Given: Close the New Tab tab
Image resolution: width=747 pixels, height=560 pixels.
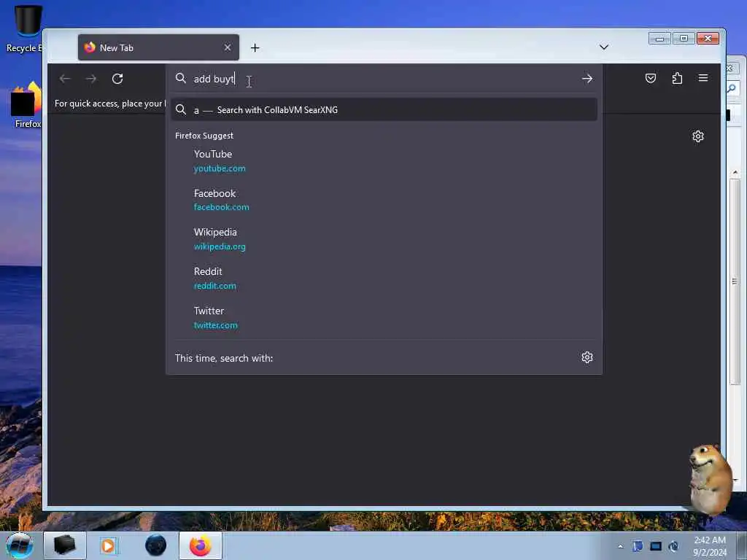Looking at the screenshot, I should click(228, 47).
